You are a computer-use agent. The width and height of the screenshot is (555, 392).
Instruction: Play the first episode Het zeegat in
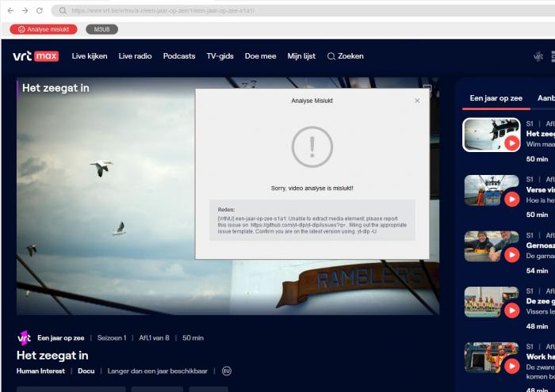[511, 143]
